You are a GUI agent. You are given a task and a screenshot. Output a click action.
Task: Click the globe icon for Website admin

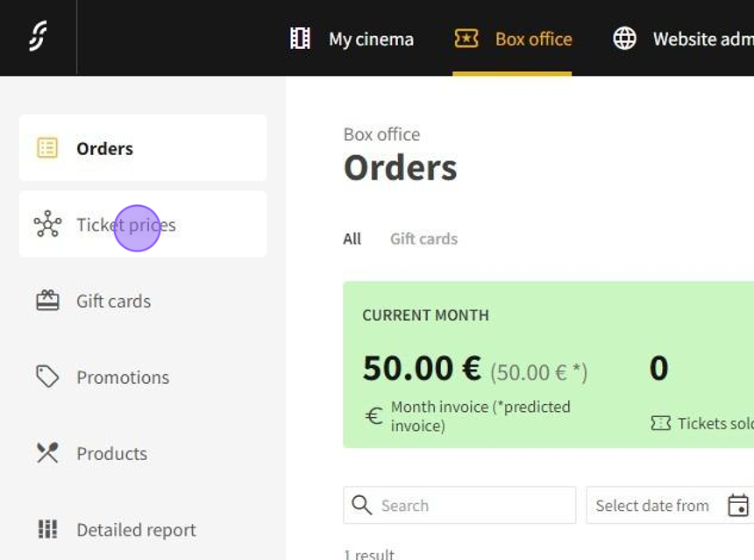[624, 39]
